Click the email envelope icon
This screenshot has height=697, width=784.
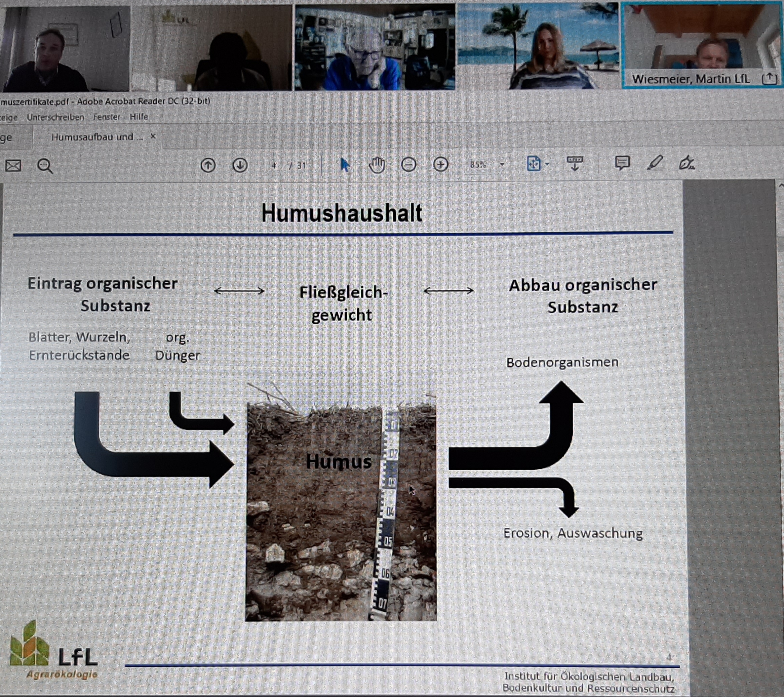tap(13, 166)
